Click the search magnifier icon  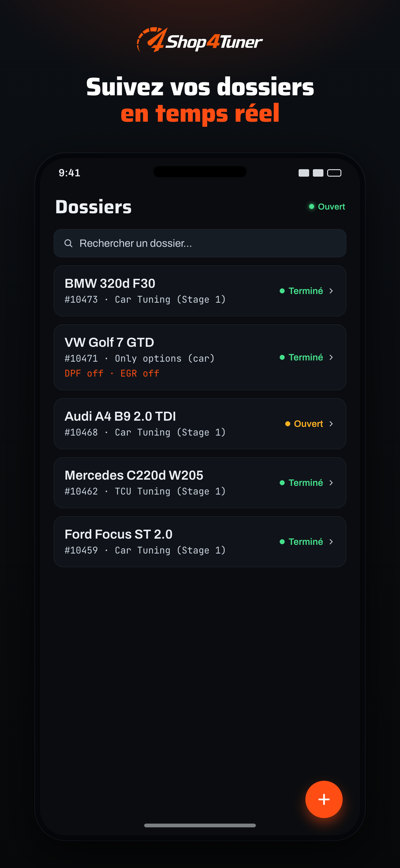[x=68, y=243]
